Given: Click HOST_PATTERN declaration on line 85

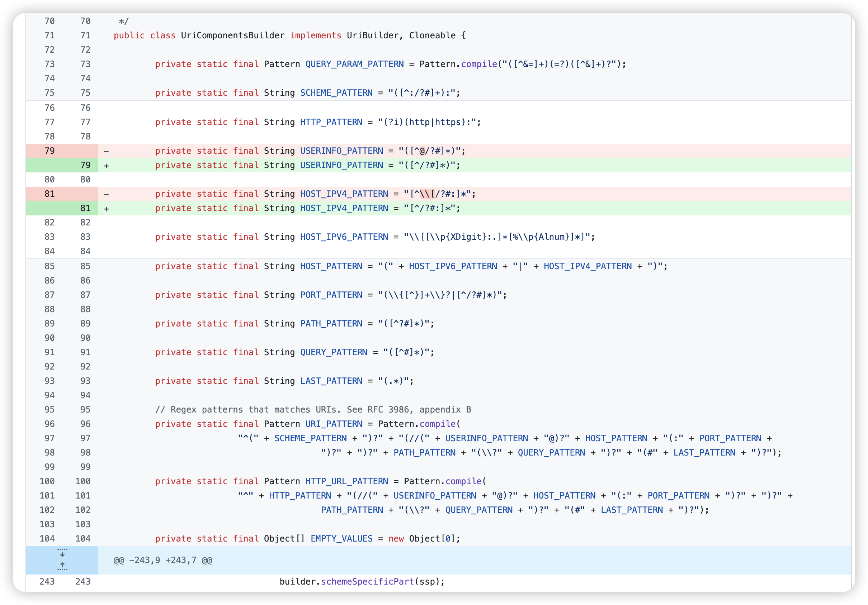Looking at the screenshot, I should coord(331,267).
